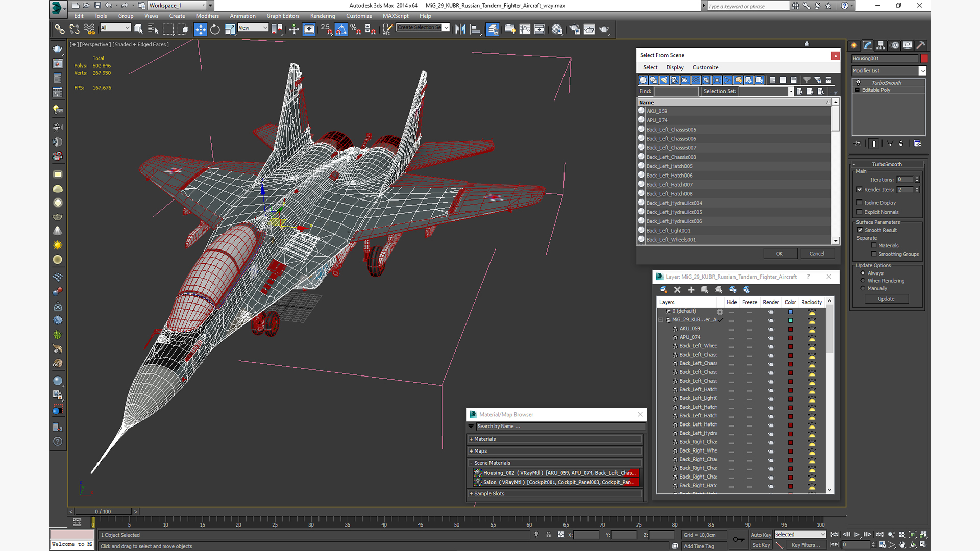The height and width of the screenshot is (551, 980).
Task: Click the red object color swatch beside Housing001
Action: pyautogui.click(x=924, y=59)
